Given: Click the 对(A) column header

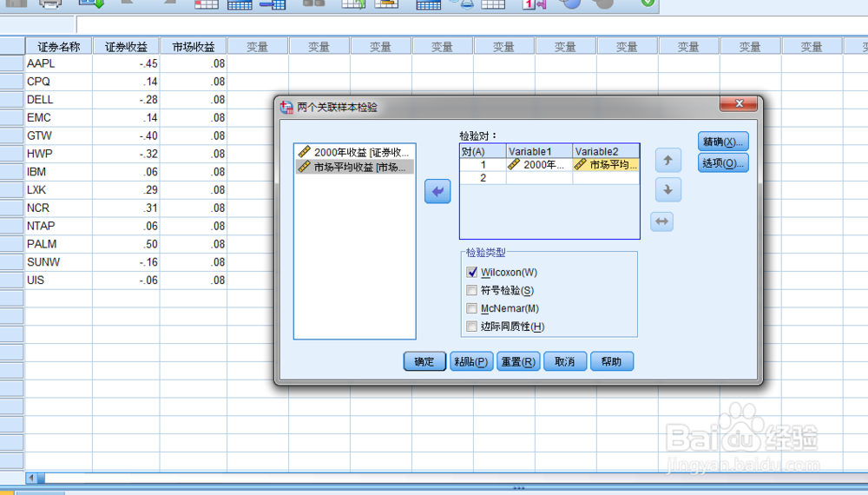Looking at the screenshot, I should click(483, 151).
